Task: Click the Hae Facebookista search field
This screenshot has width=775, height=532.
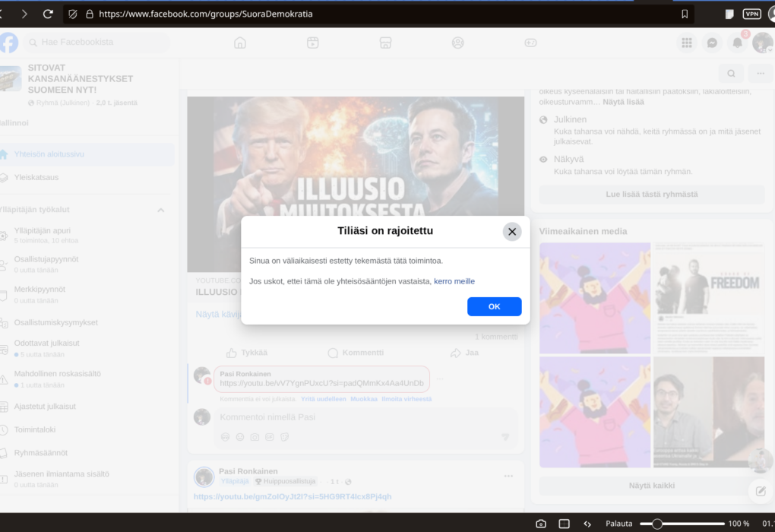Action: [x=99, y=42]
